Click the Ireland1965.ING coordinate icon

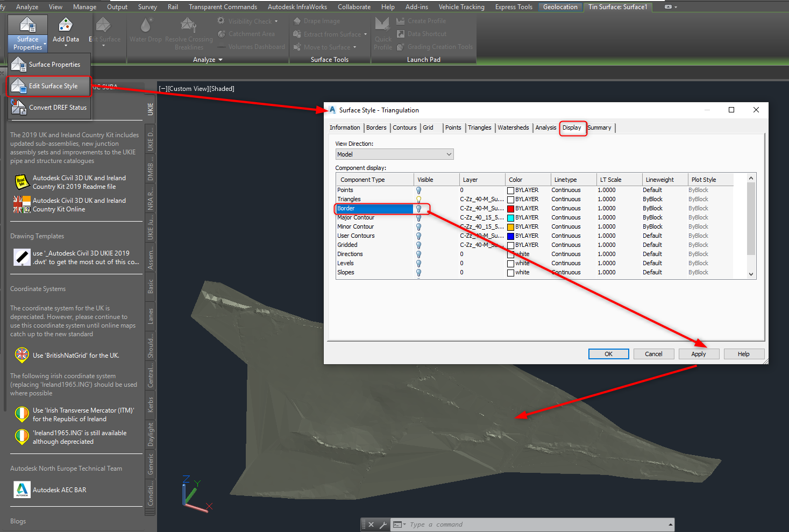click(22, 437)
